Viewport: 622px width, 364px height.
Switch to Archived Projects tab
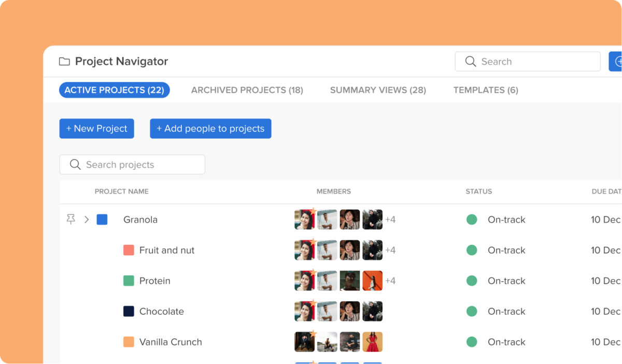point(247,90)
